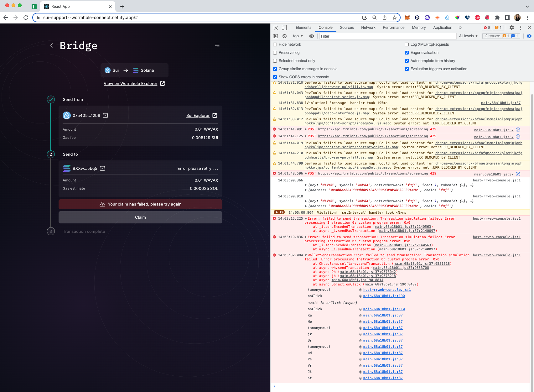The image size is (534, 392).
Task: Open the top execution context dropdown
Action: pyautogui.click(x=297, y=36)
